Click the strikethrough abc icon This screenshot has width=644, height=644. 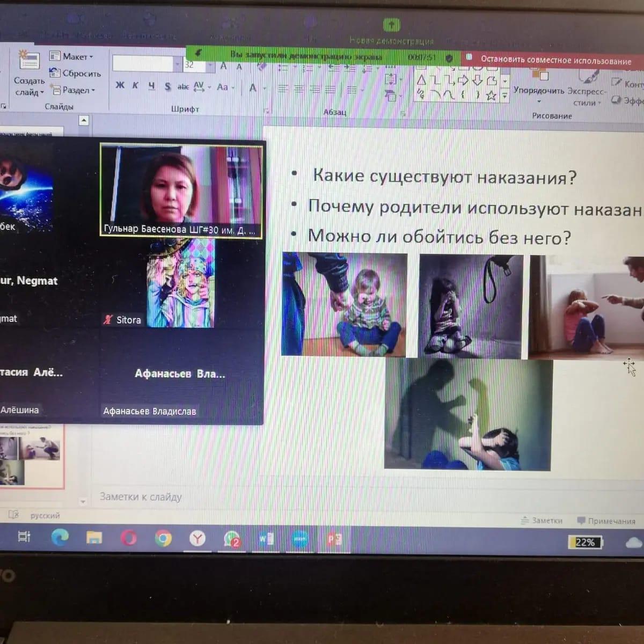pyautogui.click(x=183, y=86)
